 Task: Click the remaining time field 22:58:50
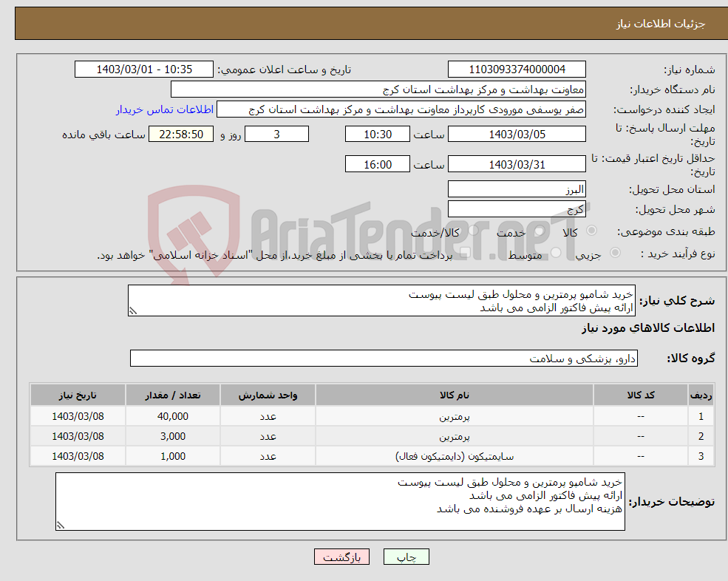pyautogui.click(x=181, y=135)
